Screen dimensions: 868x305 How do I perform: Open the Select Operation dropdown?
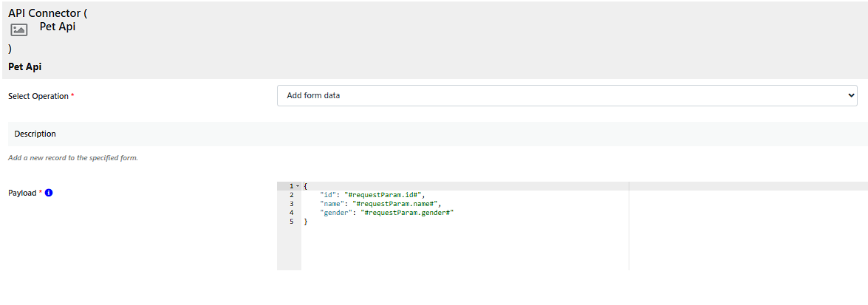[x=567, y=96]
